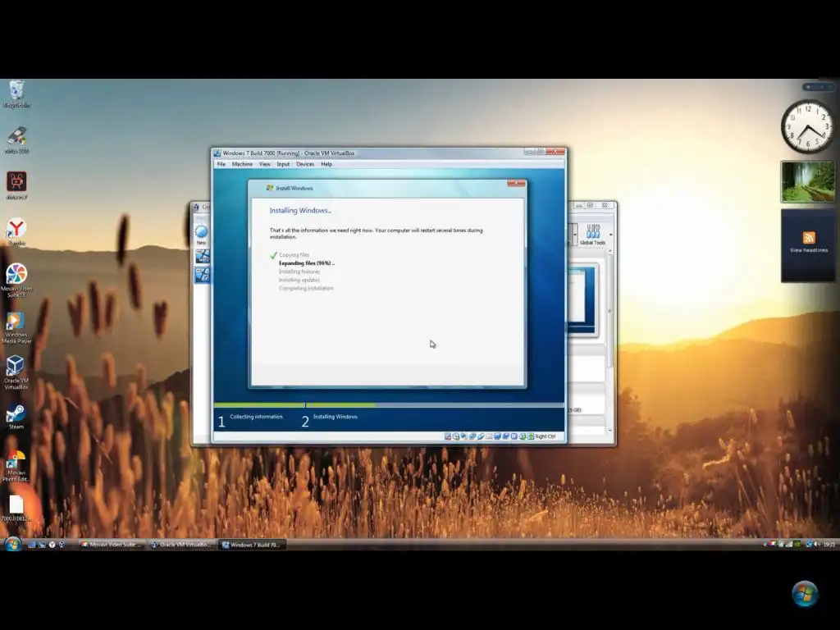Click the Install Windows title flag icon
Screen dimensions: 840x630
tap(270, 188)
